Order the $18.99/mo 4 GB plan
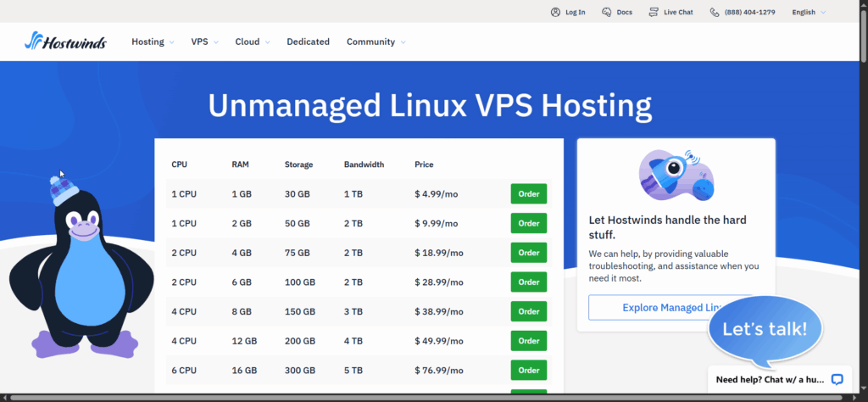The image size is (868, 402). click(x=528, y=253)
